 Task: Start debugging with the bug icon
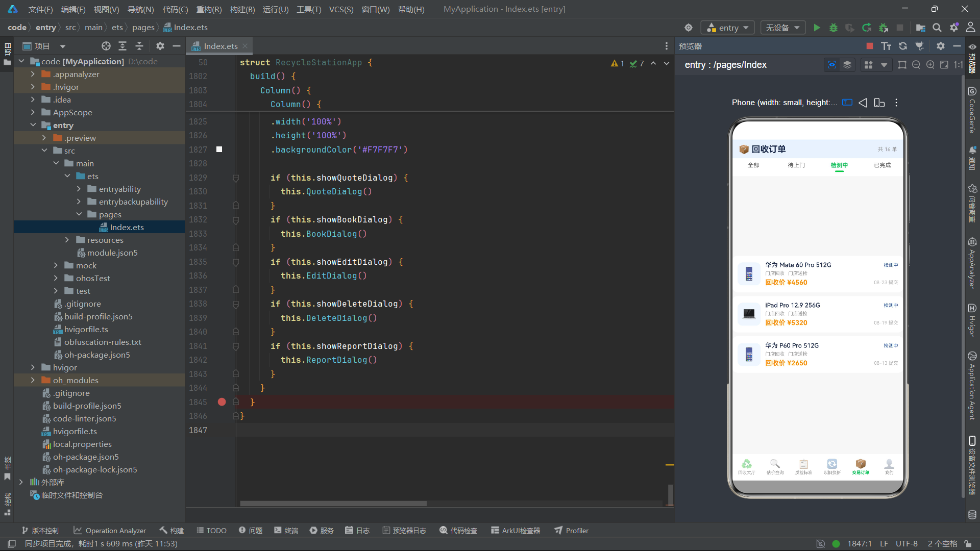[x=834, y=28]
